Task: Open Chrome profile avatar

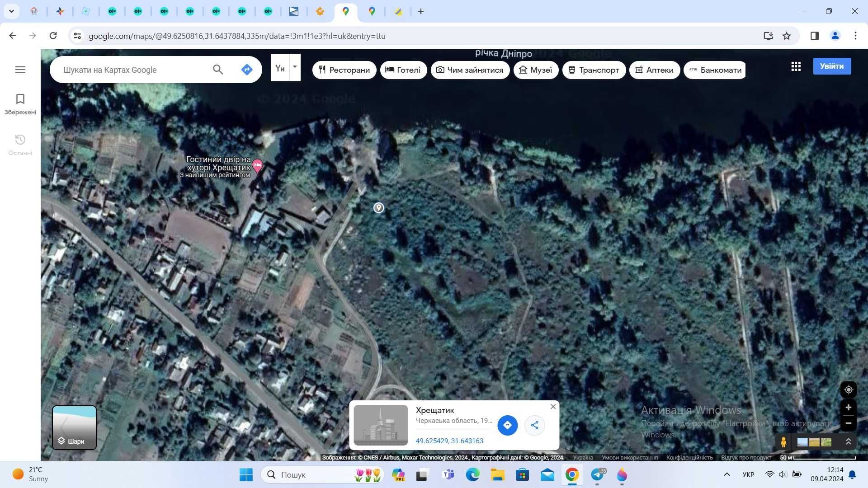Action: click(835, 36)
